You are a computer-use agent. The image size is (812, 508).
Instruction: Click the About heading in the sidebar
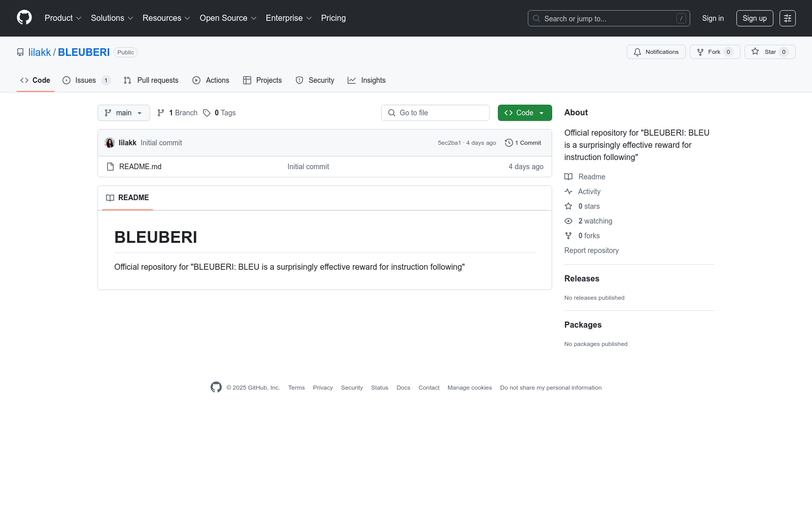pos(576,113)
